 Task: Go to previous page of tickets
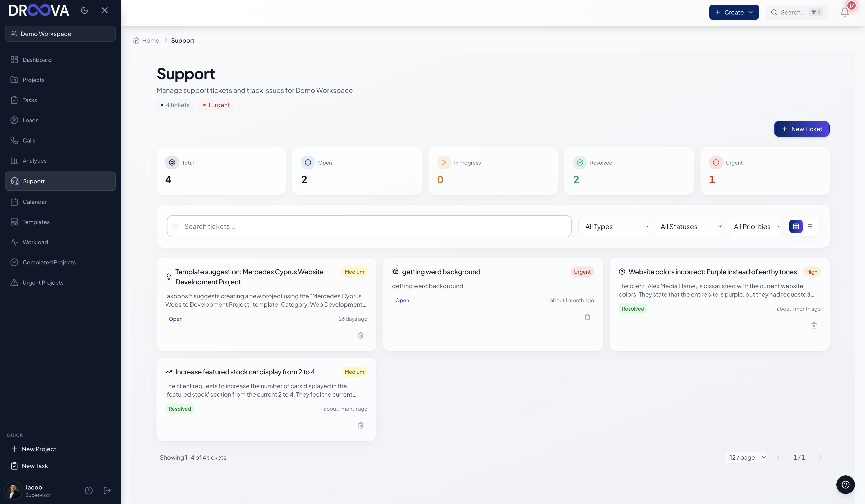pos(778,457)
